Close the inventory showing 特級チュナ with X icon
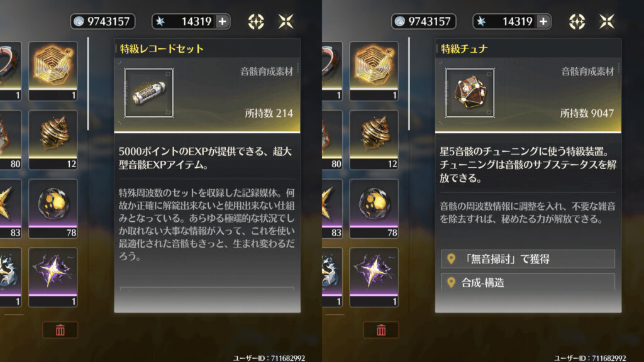Screen dimensions: 644x362 pyautogui.click(x=607, y=21)
